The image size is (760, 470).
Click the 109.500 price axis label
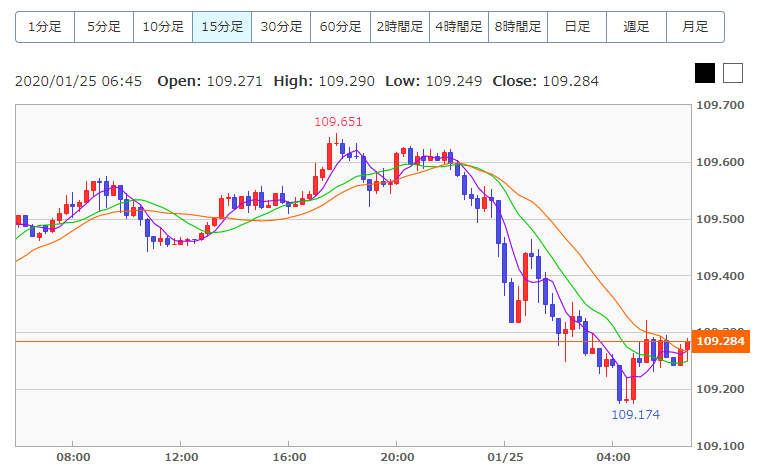(720, 219)
